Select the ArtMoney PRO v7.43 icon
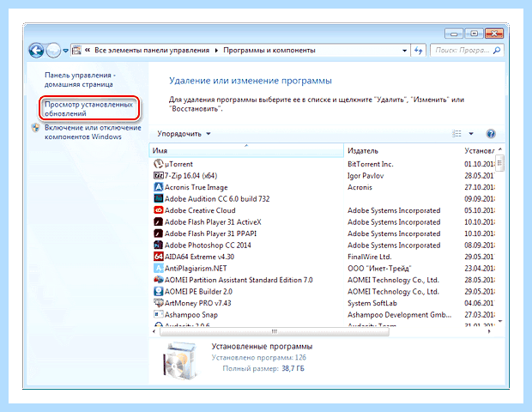532x412 pixels. click(158, 303)
